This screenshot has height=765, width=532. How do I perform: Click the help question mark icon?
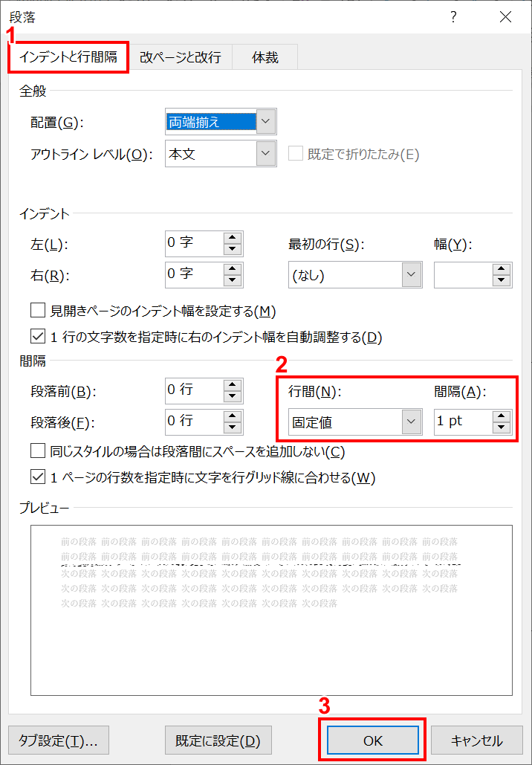(453, 18)
